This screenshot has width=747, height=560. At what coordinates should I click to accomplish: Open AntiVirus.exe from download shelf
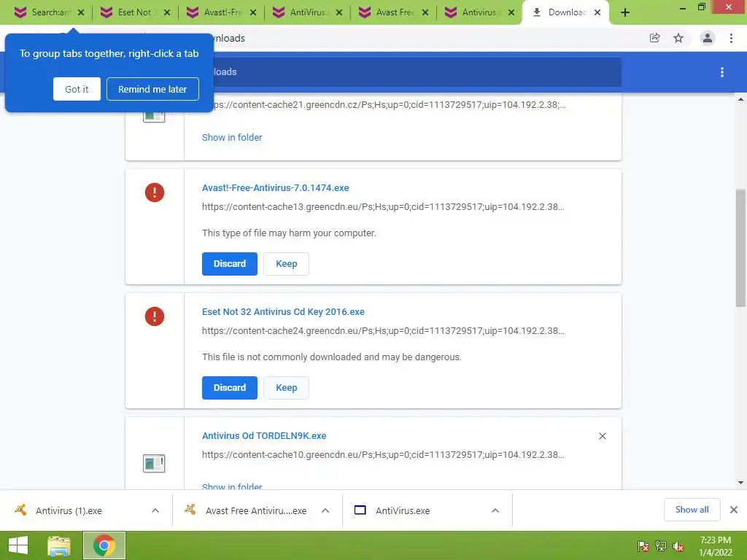point(403,510)
